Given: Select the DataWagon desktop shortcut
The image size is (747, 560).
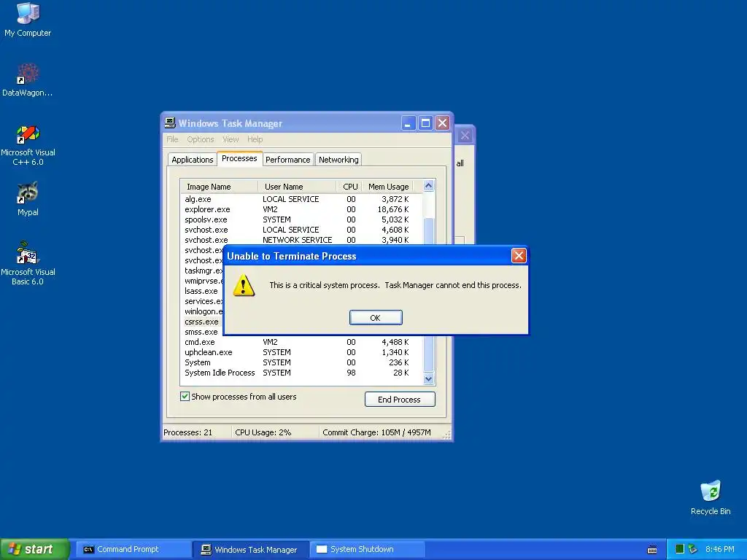Looking at the screenshot, I should click(28, 80).
